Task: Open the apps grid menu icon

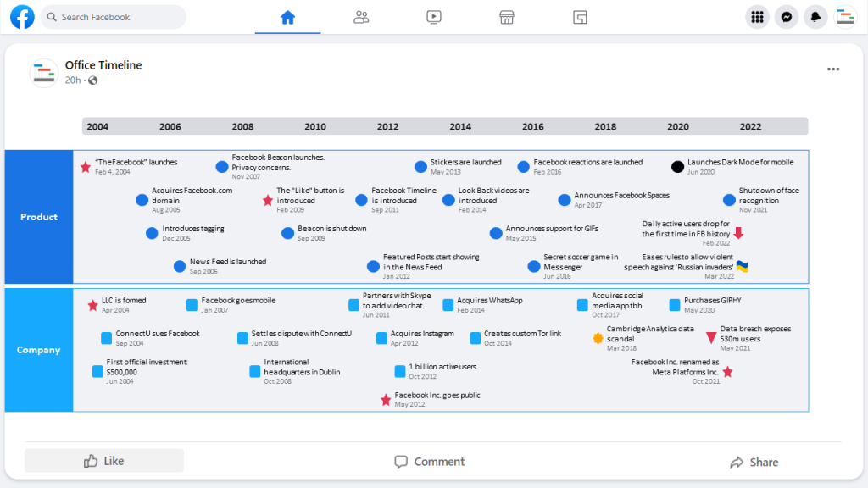Action: pyautogui.click(x=757, y=17)
